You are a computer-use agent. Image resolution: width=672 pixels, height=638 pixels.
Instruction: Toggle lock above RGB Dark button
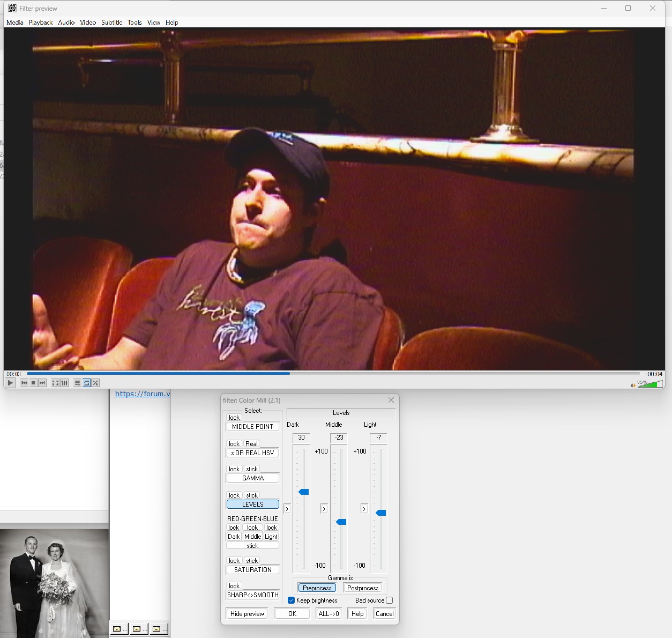pyautogui.click(x=234, y=528)
